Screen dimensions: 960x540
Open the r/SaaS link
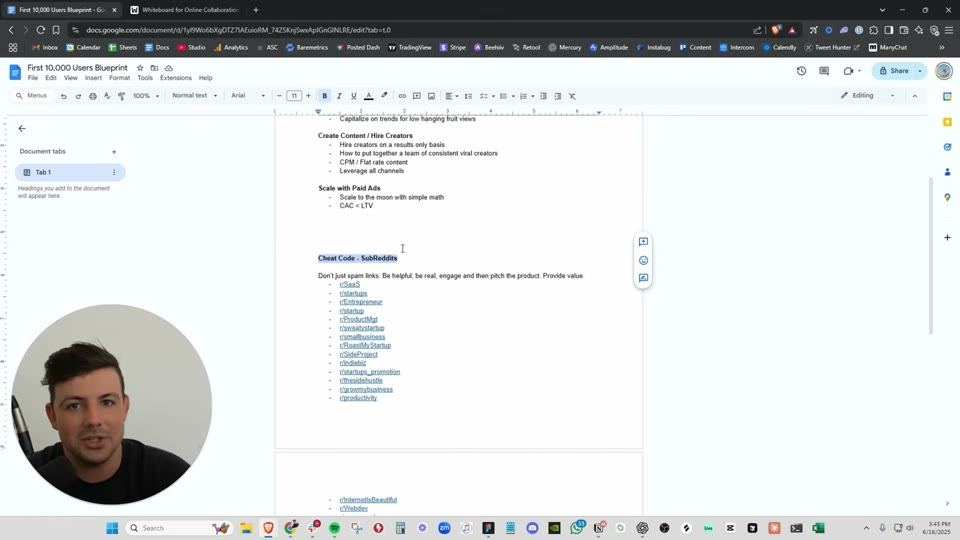(350, 285)
